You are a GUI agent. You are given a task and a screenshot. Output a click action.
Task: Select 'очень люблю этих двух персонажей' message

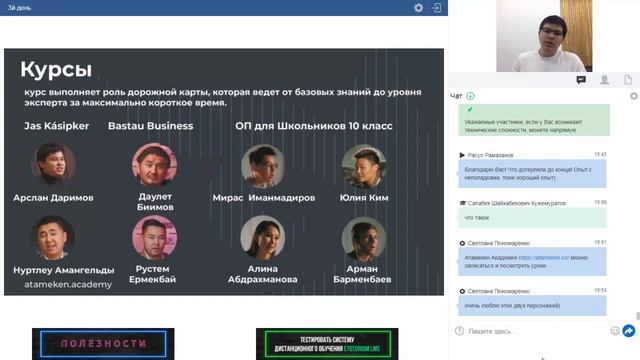532,306
